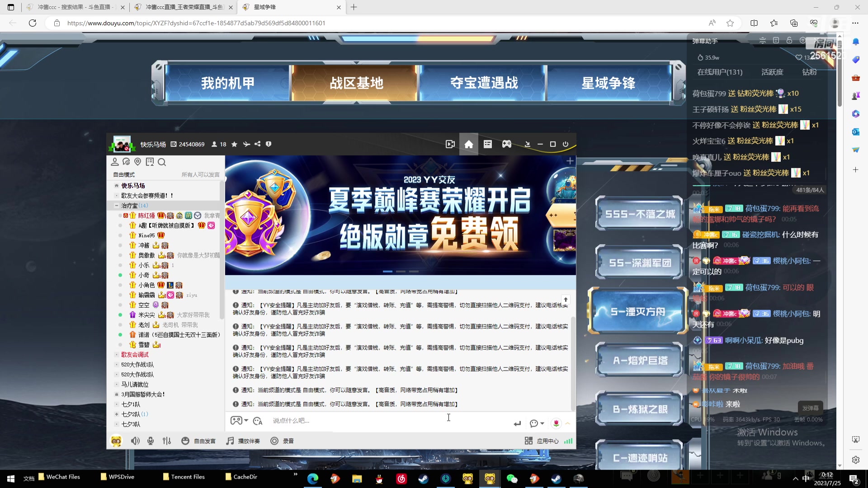Mute the speaker icon in bottom toolbar
Image resolution: width=868 pixels, height=488 pixels.
click(135, 441)
